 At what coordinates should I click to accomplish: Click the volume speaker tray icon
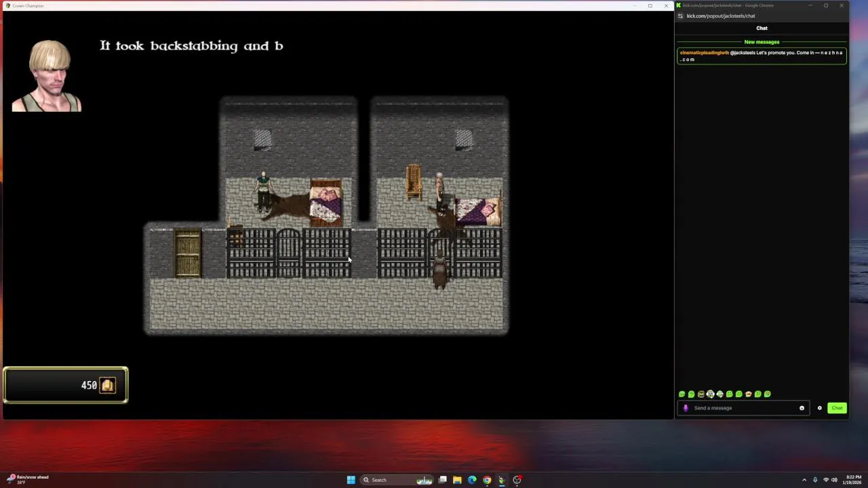(x=834, y=480)
